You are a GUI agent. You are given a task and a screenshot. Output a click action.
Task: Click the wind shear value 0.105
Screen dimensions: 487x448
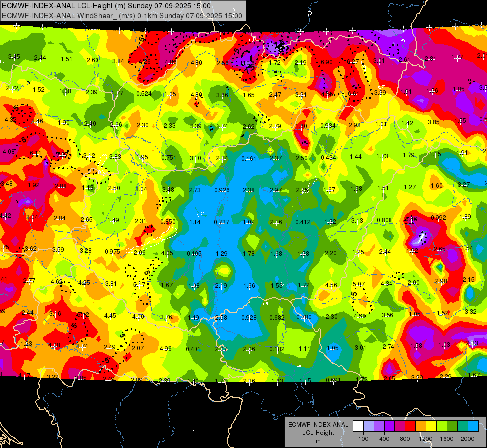click(x=194, y=254)
